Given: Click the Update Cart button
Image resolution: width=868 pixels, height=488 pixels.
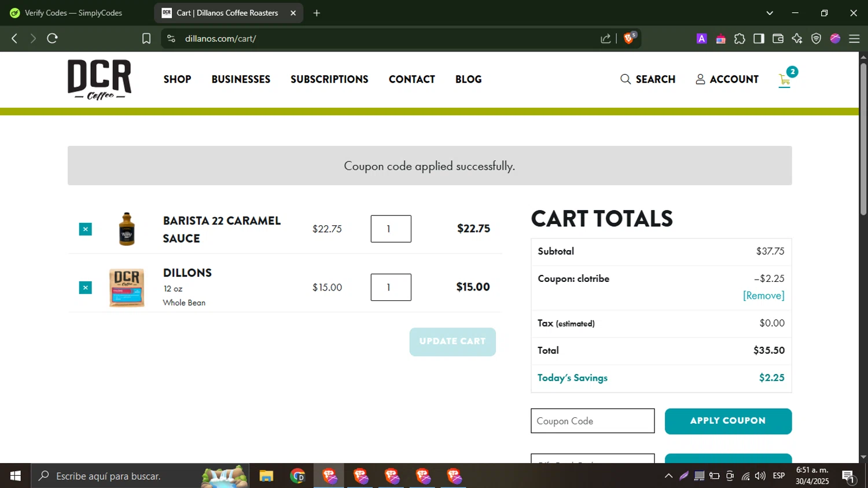Looking at the screenshot, I should [453, 342].
